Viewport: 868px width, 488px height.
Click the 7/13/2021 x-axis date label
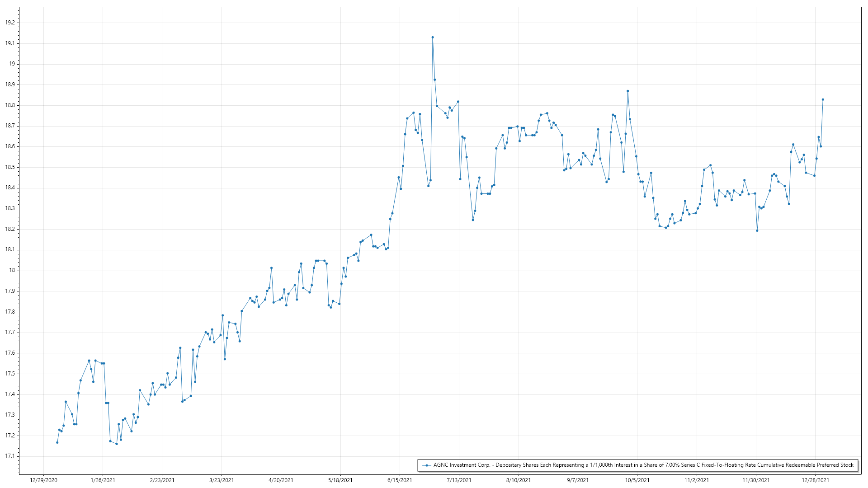459,480
